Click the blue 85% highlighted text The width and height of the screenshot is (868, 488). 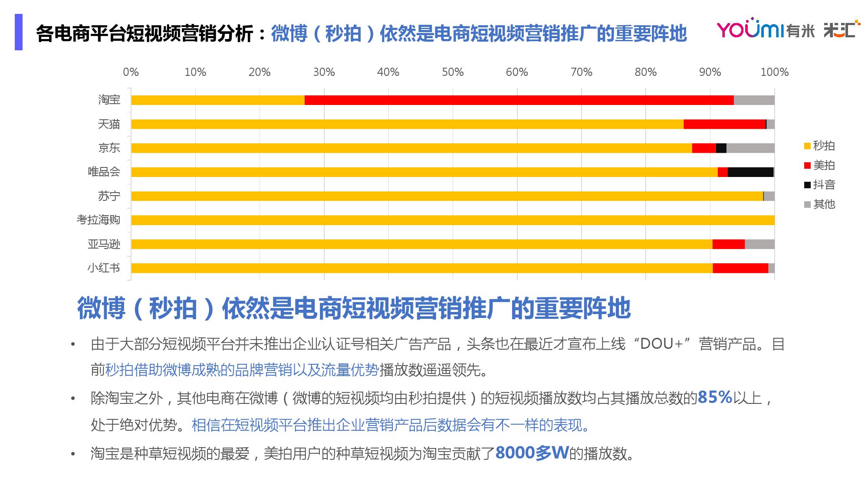(x=715, y=397)
